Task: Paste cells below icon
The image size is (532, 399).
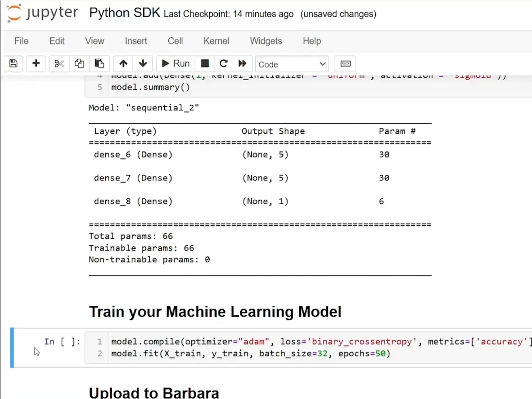Action: click(x=99, y=64)
